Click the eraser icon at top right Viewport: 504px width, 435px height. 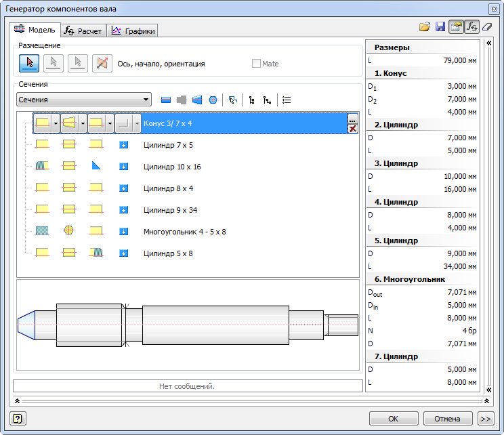point(486,27)
